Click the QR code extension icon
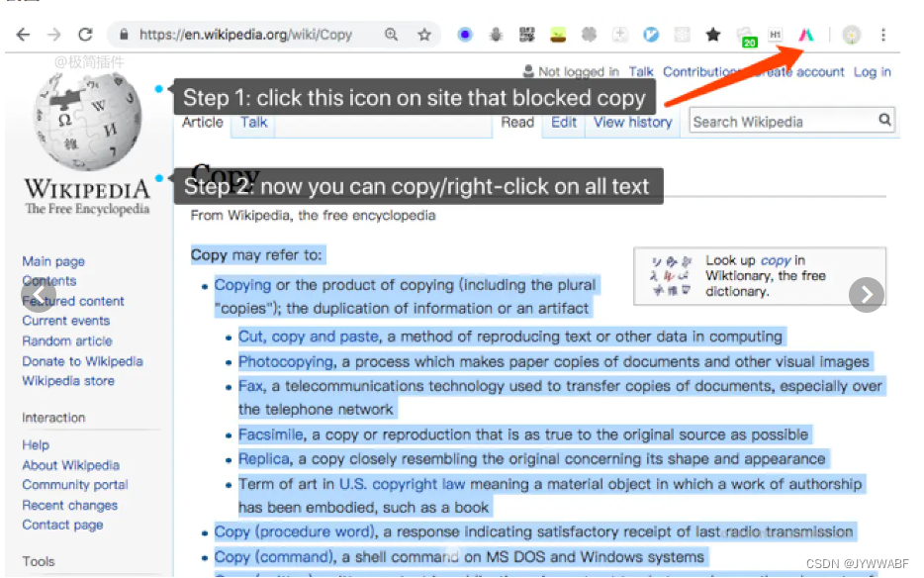This screenshot has height=578, width=924. point(527,35)
